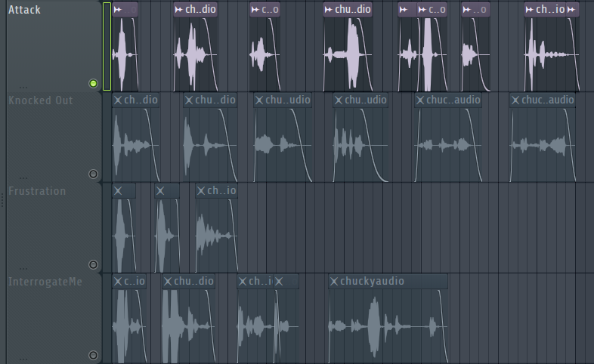594x364 pixels.
Task: Open the 'ch..dio' Attack clip menu icon
Action: pos(179,10)
